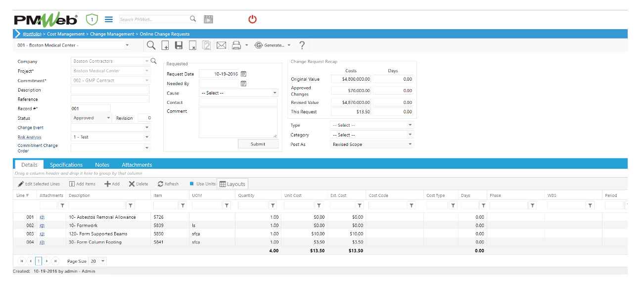Image resolution: width=644 pixels, height=284 pixels.
Task: Click the toolbar search magnifier icon
Action: click(151, 46)
